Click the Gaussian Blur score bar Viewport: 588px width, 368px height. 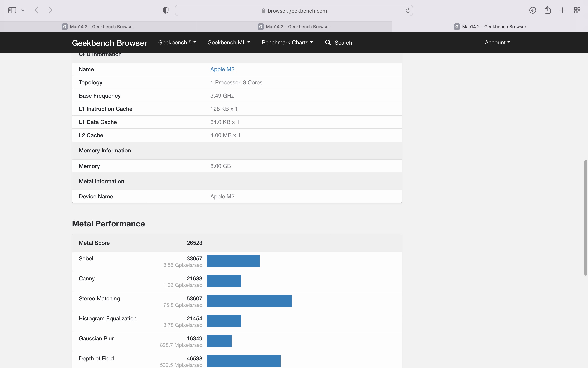(x=219, y=341)
